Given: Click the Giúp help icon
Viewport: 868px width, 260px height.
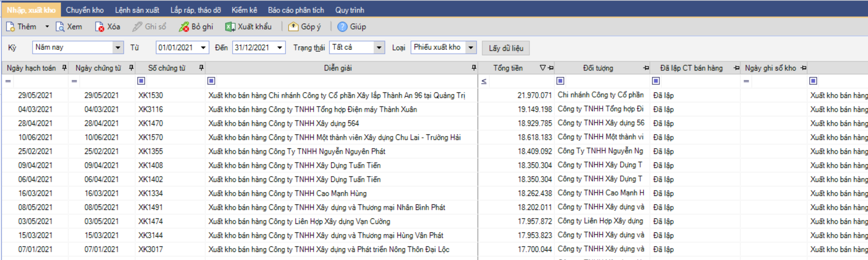Looking at the screenshot, I should pos(342,27).
